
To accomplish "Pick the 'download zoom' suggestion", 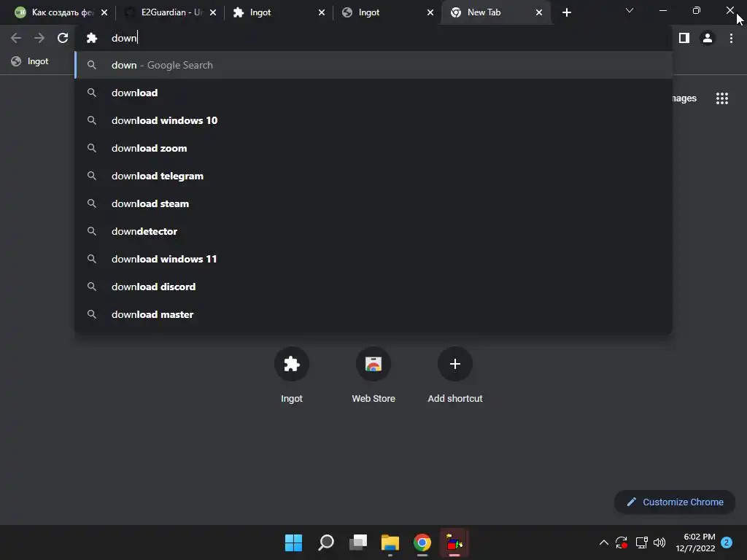I will coord(373,148).
